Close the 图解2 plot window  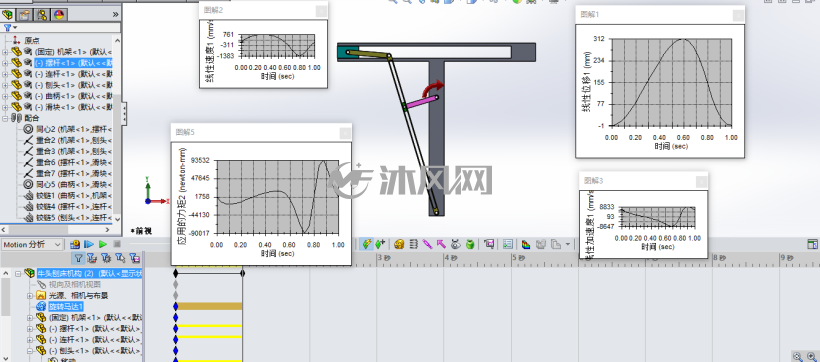click(321, 10)
